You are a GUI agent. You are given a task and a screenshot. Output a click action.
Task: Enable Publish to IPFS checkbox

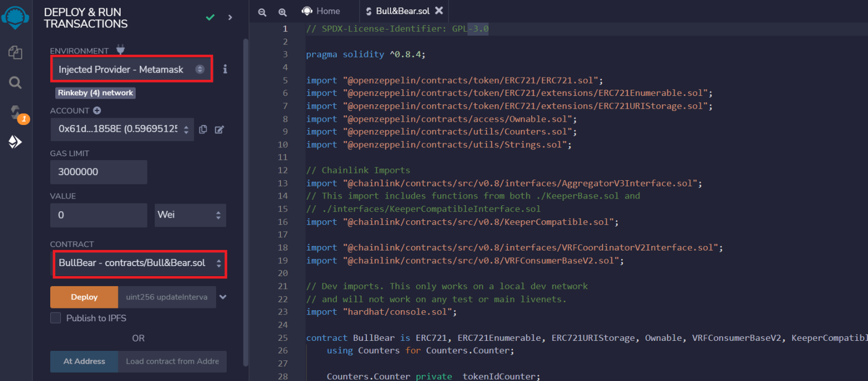pyautogui.click(x=56, y=318)
